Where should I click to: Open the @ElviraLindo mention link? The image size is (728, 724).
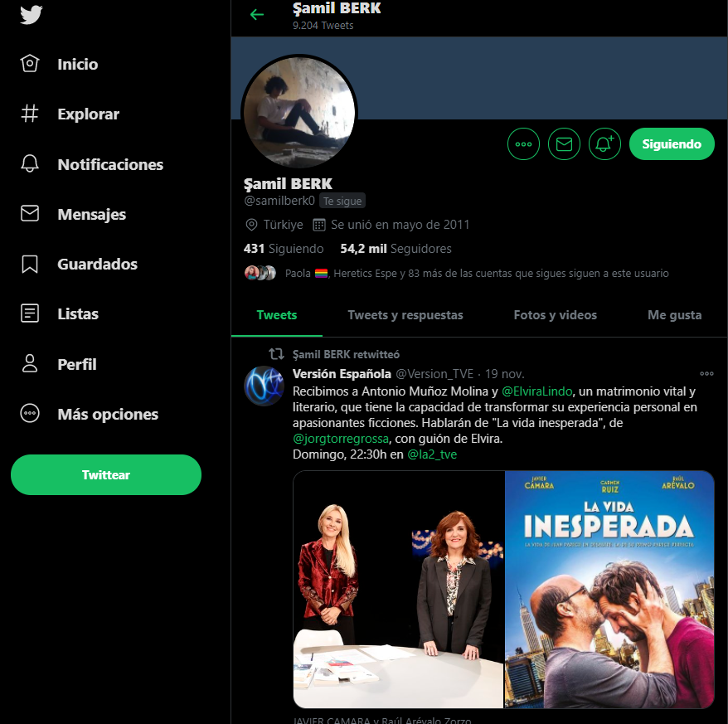coord(536,391)
